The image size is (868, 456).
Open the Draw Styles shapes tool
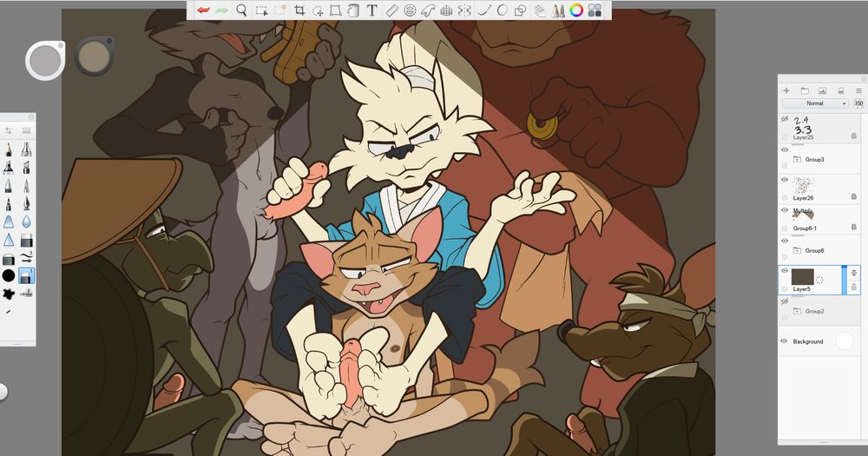520,10
